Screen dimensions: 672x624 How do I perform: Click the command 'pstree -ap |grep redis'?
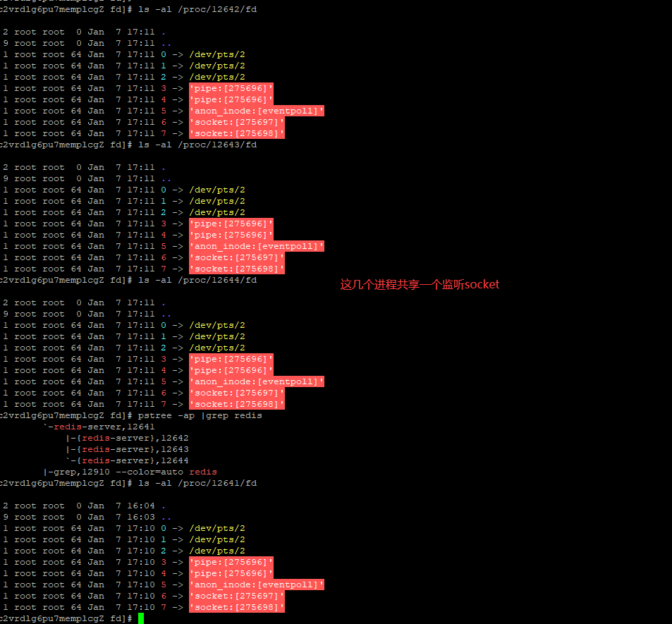tap(200, 416)
